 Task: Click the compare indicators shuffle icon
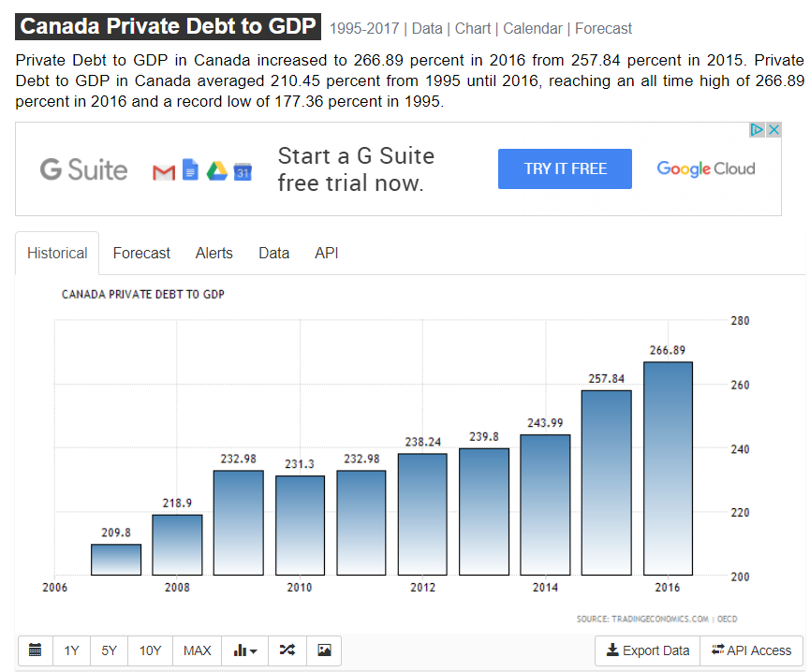287,650
